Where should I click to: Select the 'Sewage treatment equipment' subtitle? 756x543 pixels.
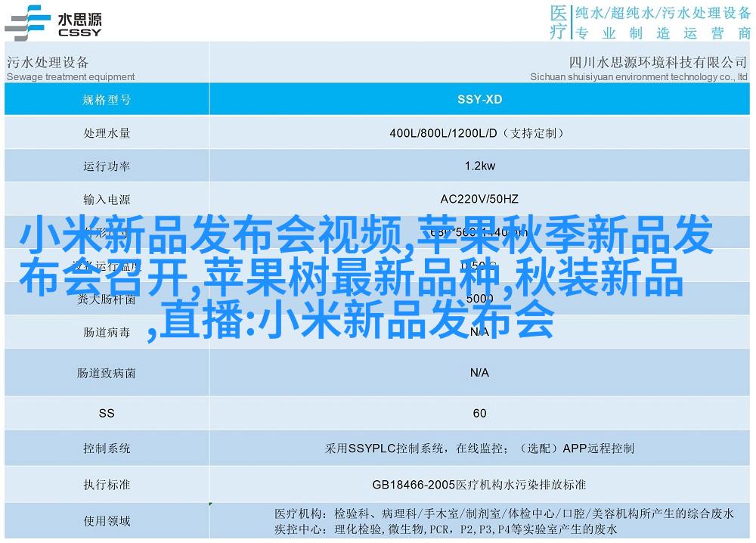71,76
